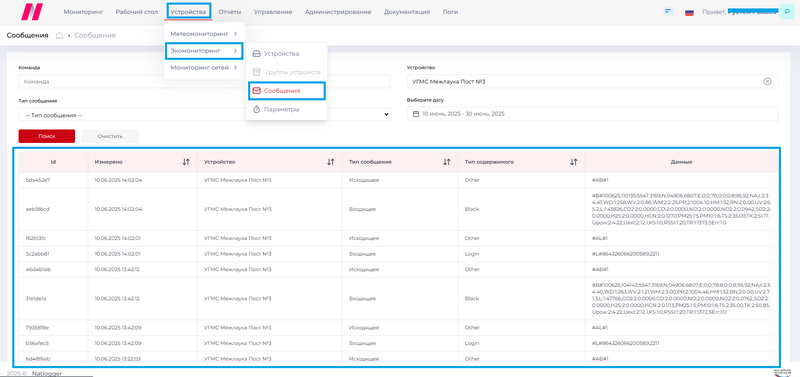Viewport: 800px width, 377px height.
Task: Open the Мониторинг menu
Action: [83, 12]
